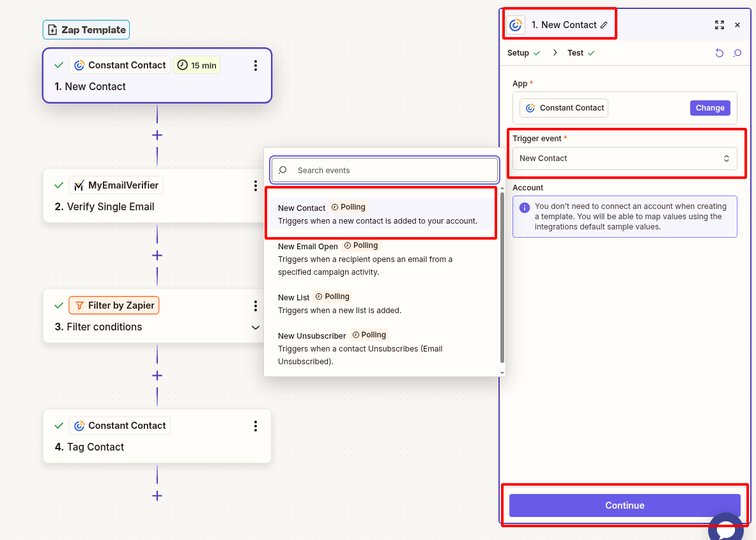Collapse Filter conditions on step 3
This screenshot has width=756, height=540.
[x=256, y=327]
